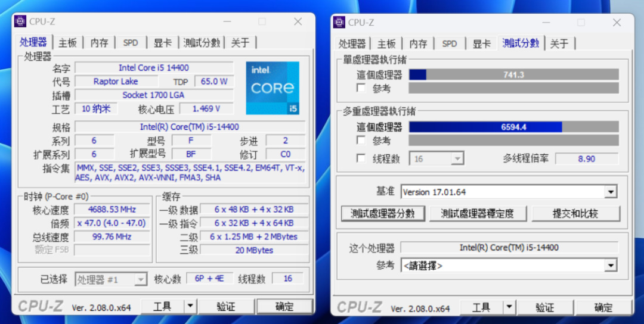Click 修订 value C0

point(286,154)
